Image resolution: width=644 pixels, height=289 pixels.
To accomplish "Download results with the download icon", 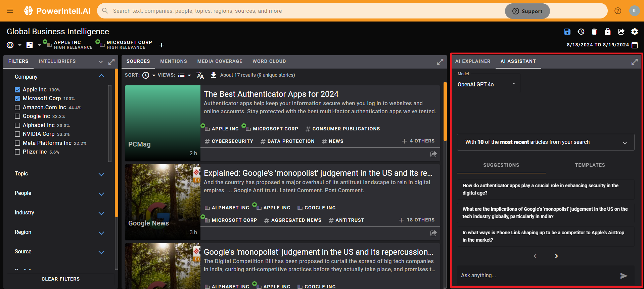I will click(x=214, y=75).
